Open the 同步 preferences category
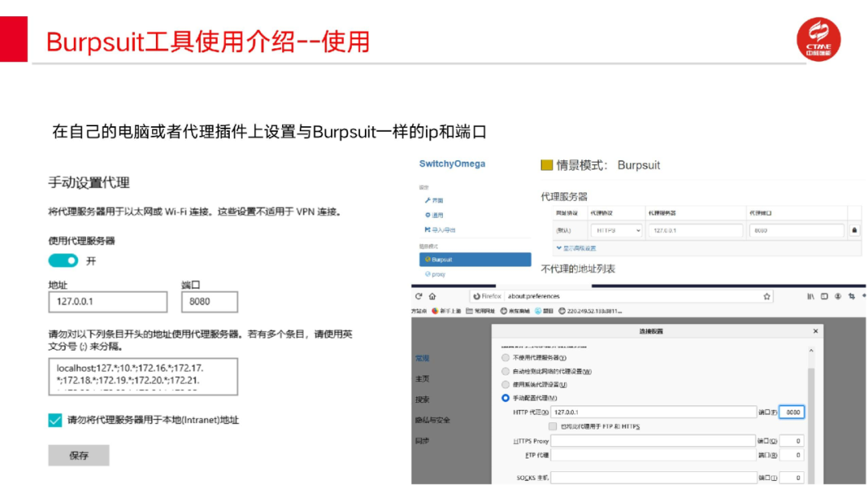The image size is (868, 489). (x=423, y=441)
